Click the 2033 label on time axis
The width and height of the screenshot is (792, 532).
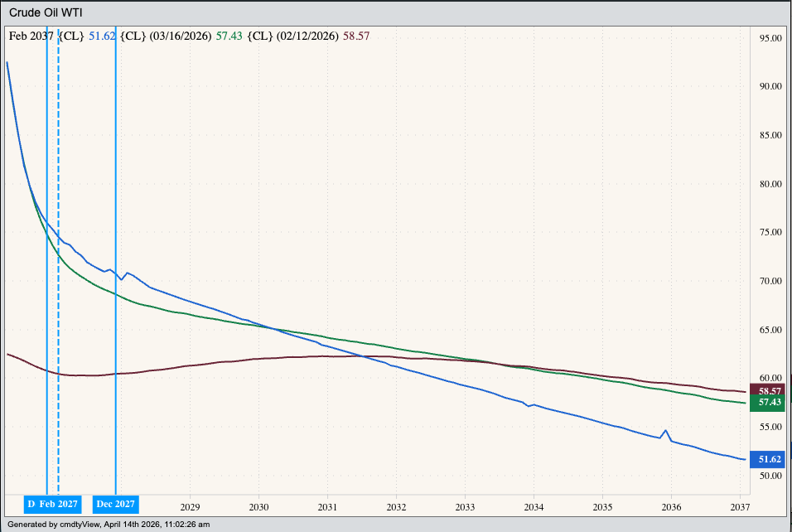[x=465, y=507]
